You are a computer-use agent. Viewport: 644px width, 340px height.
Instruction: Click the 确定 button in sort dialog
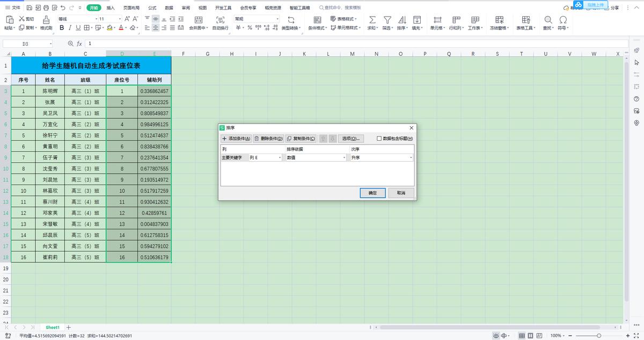372,193
